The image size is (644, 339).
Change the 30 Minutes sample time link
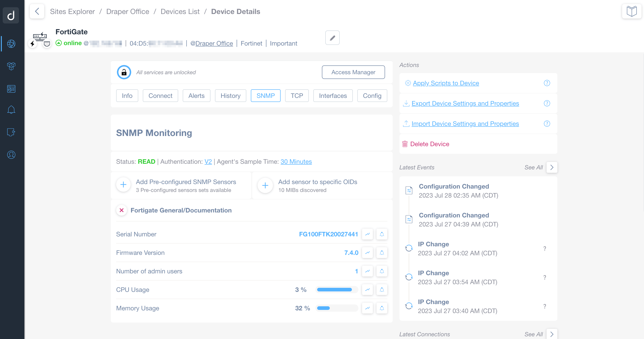(x=296, y=161)
